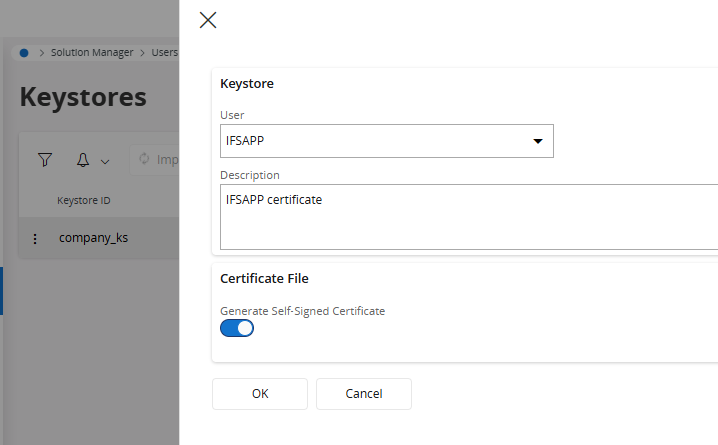Open the three-dot menu for company_ks
Screen dimensions: 718x445
(x=35, y=239)
